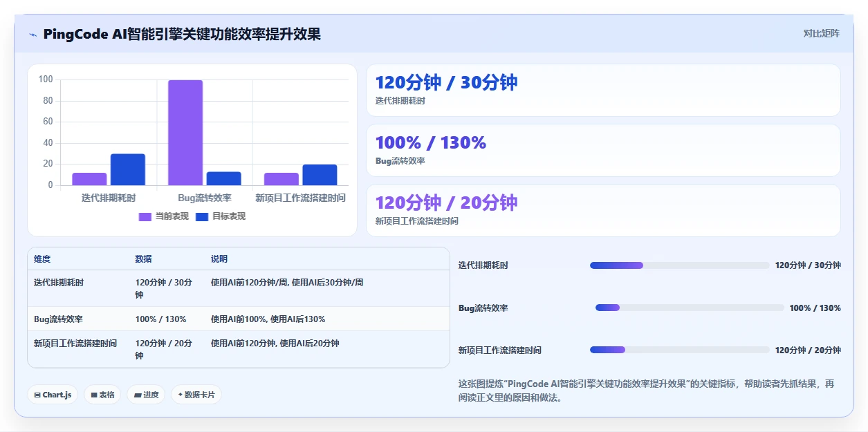The image size is (868, 432).
Task: Click the Bug流转效率 caption under the second card value
Action: [x=400, y=161]
